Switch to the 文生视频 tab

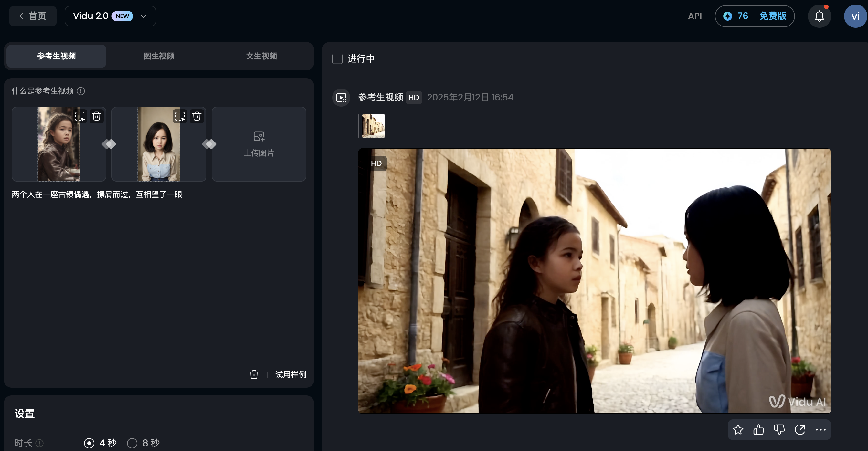point(261,56)
